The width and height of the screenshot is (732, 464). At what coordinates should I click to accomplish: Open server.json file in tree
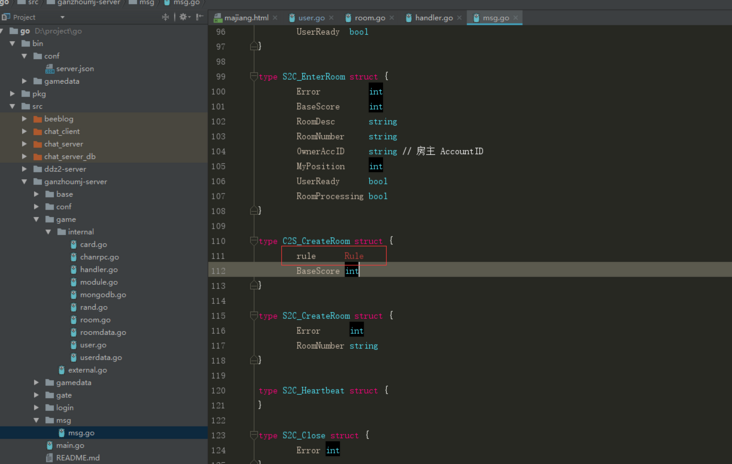(x=74, y=69)
